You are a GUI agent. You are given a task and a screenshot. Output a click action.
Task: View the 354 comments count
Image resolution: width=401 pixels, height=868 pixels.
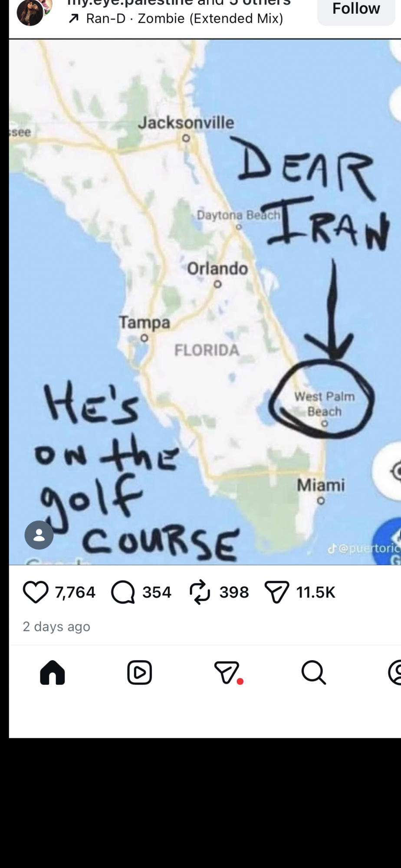click(x=157, y=592)
